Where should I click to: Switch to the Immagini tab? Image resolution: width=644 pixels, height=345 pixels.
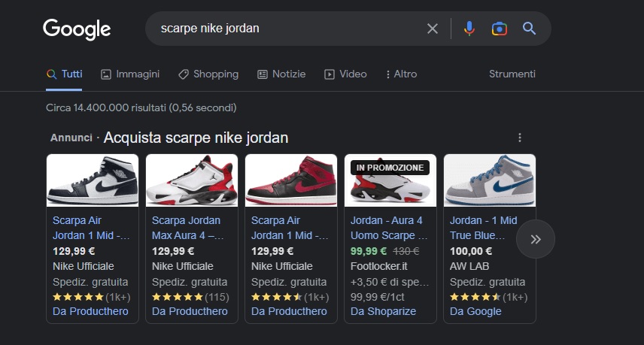click(x=130, y=74)
